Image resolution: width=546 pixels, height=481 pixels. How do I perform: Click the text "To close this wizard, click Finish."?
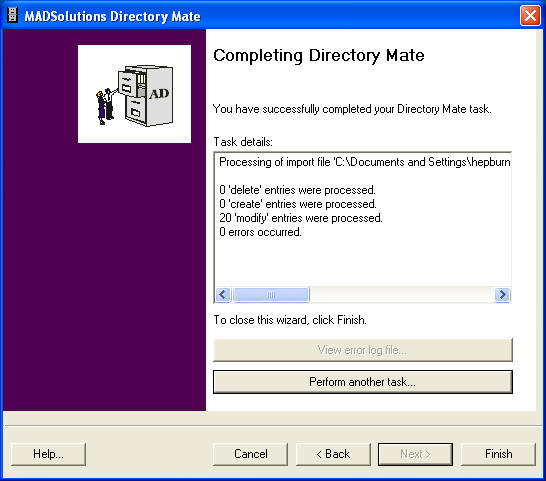290,320
